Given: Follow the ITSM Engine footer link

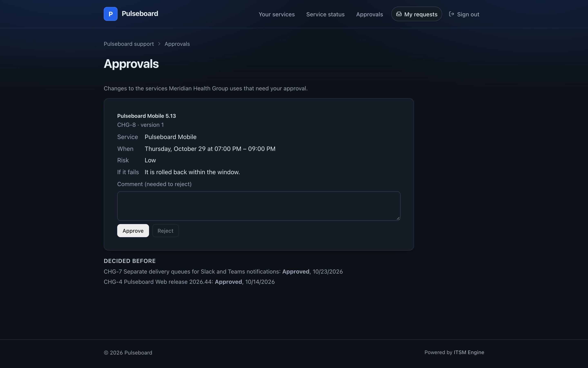Looking at the screenshot, I should (x=469, y=352).
